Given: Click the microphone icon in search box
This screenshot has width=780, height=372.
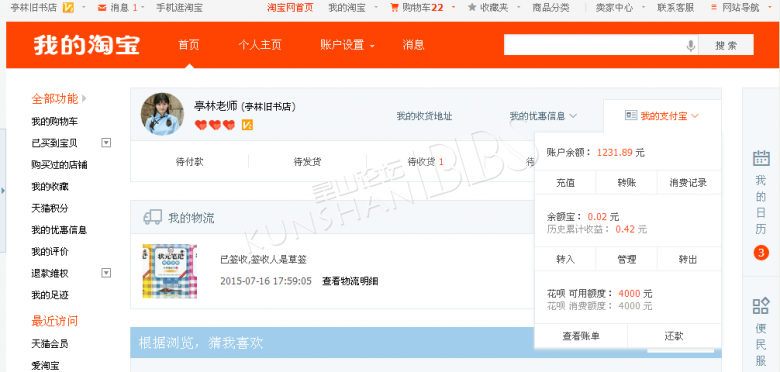Looking at the screenshot, I should [690, 45].
